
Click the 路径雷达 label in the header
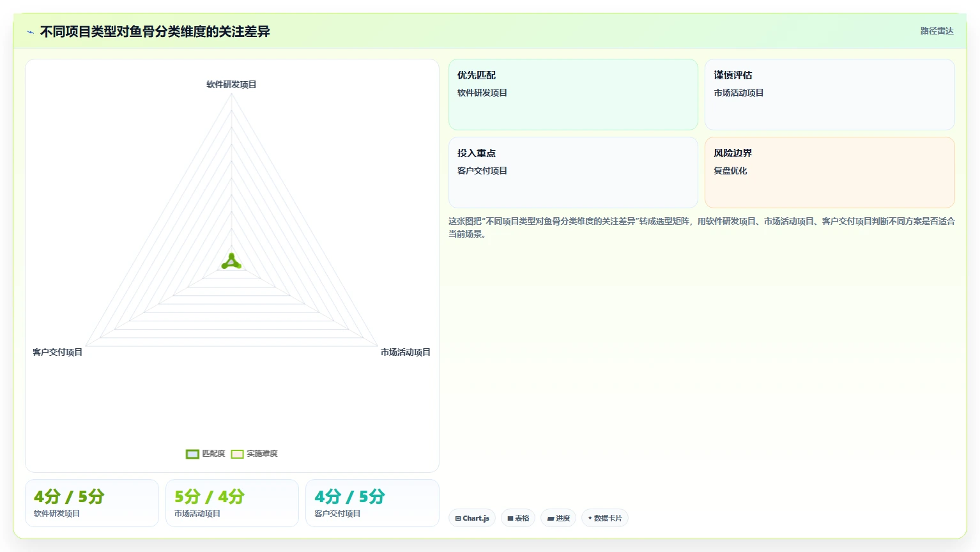[937, 31]
